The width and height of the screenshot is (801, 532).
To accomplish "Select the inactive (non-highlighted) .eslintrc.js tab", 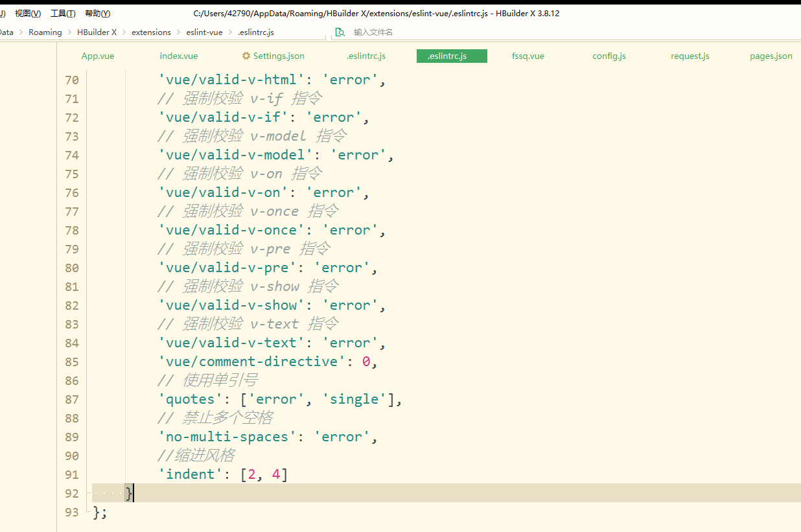I will coord(366,56).
